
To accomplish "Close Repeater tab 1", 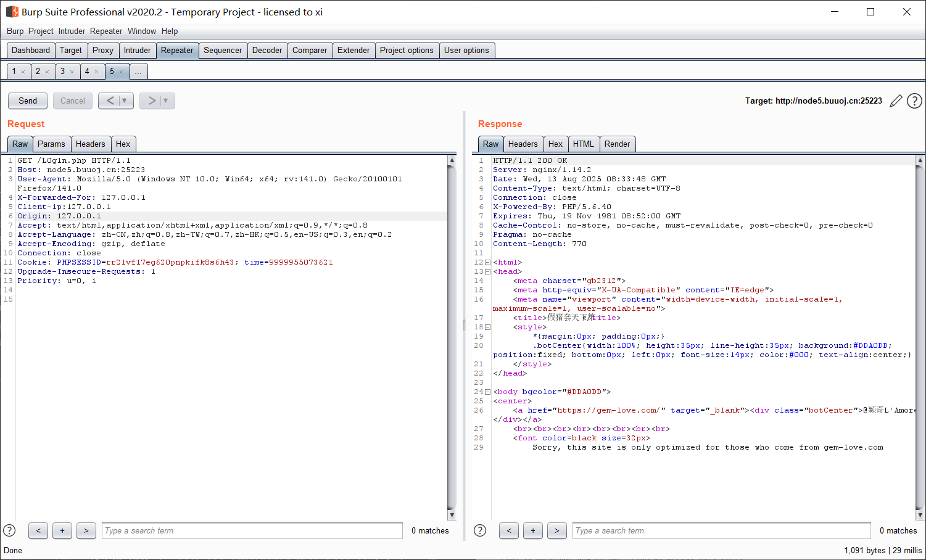I will point(23,72).
